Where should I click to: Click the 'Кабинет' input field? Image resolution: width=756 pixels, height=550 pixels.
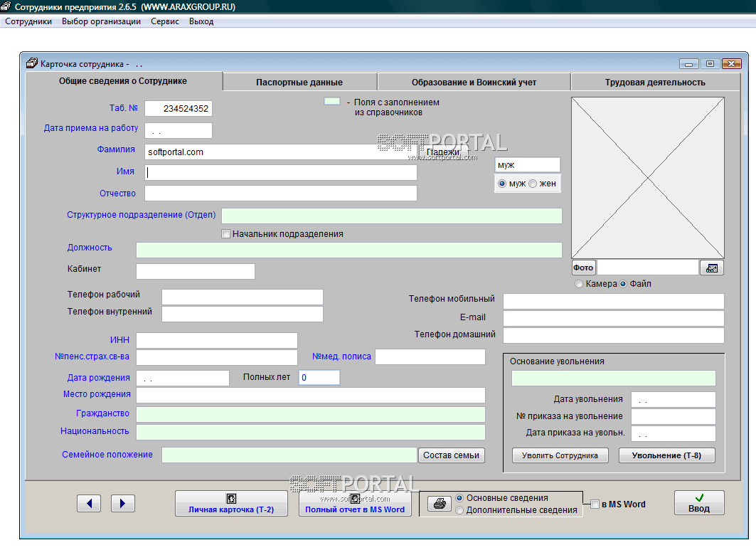point(196,271)
